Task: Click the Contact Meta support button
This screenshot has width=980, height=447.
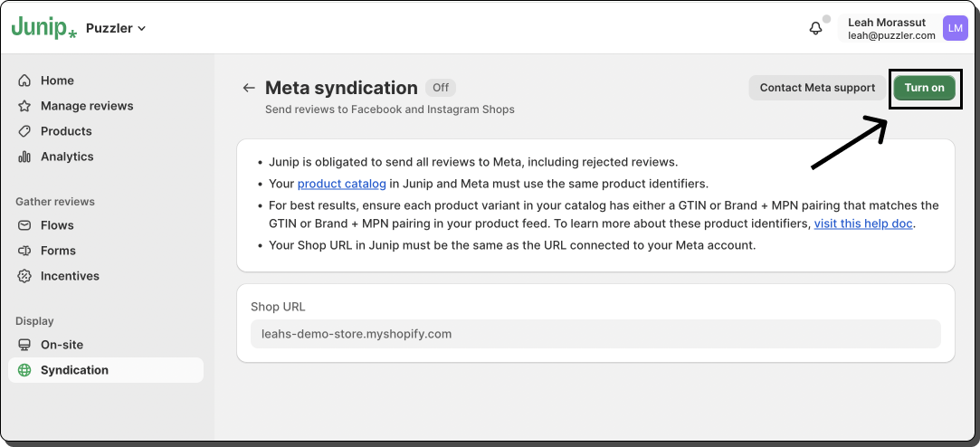Action: pyautogui.click(x=817, y=88)
